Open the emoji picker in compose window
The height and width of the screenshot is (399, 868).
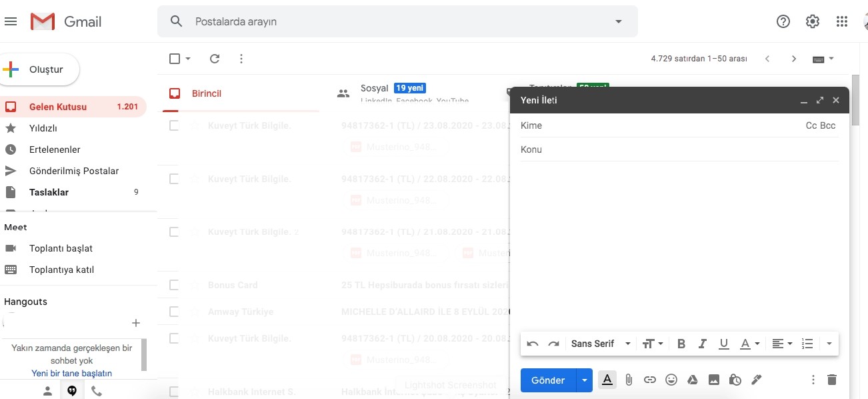pos(671,380)
